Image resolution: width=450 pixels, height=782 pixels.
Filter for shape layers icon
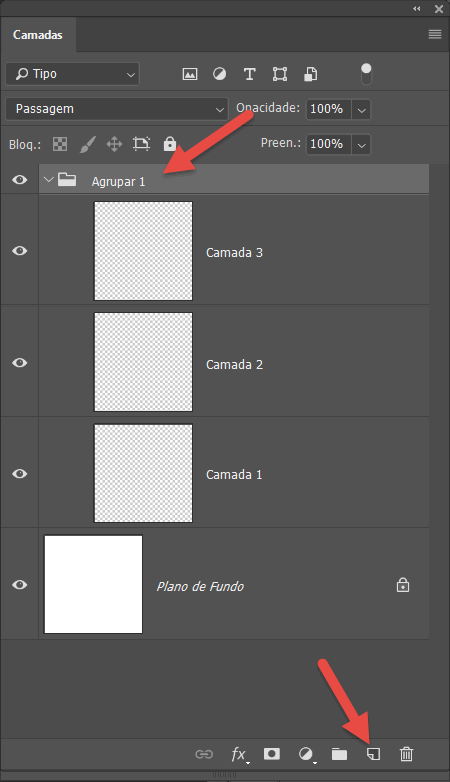[280, 74]
